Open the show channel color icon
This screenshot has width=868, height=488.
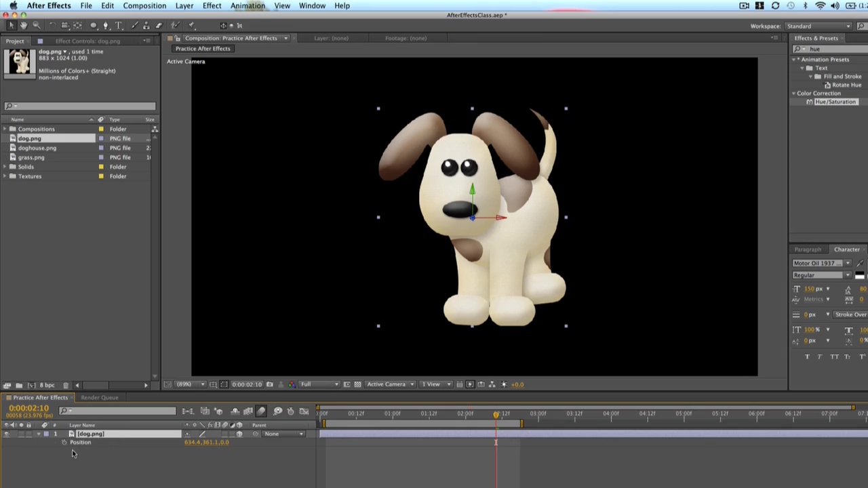pos(292,385)
